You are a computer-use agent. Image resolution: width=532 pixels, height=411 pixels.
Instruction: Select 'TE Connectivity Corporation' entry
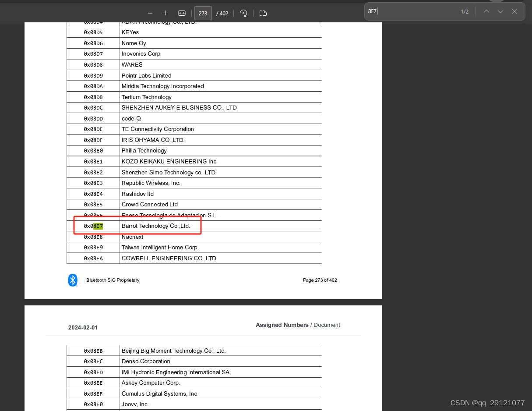(x=158, y=129)
